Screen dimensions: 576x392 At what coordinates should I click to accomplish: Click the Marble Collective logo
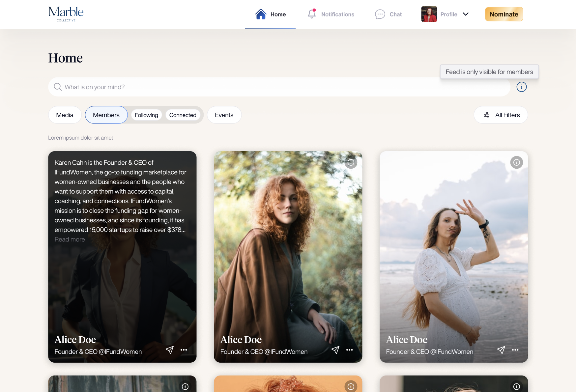coord(66,14)
